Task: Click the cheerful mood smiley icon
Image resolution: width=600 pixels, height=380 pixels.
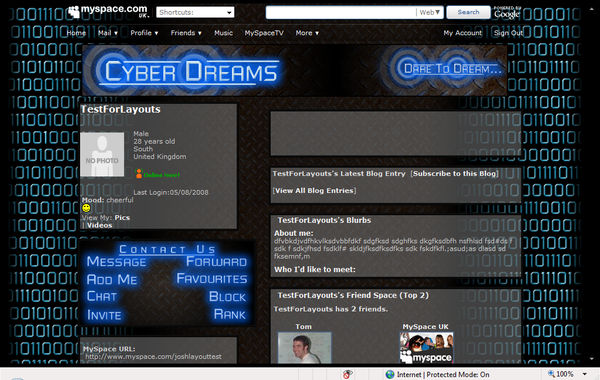Action: point(86,208)
